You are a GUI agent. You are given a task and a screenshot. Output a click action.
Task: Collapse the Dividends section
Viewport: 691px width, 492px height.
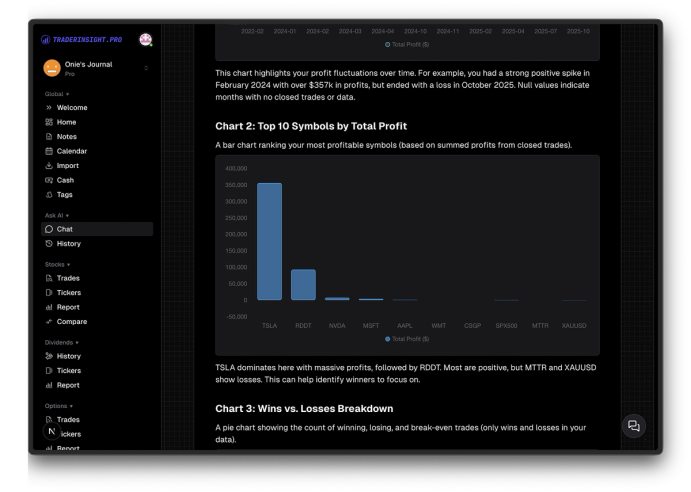[x=62, y=343]
